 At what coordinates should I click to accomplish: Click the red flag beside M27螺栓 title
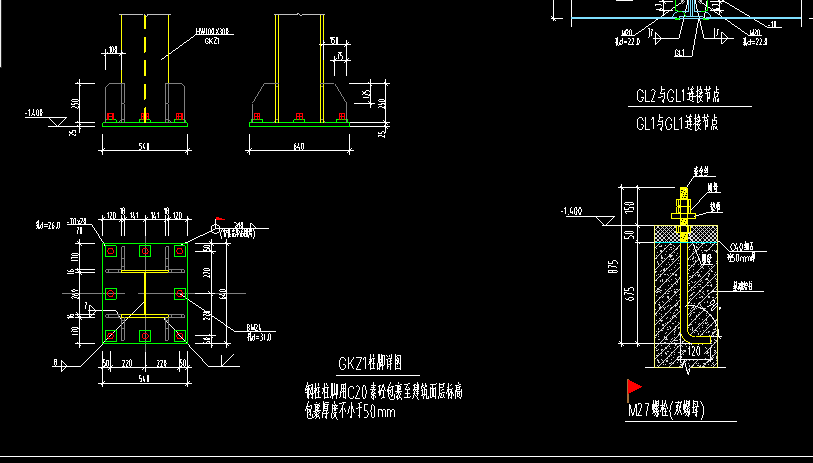pos(634,388)
